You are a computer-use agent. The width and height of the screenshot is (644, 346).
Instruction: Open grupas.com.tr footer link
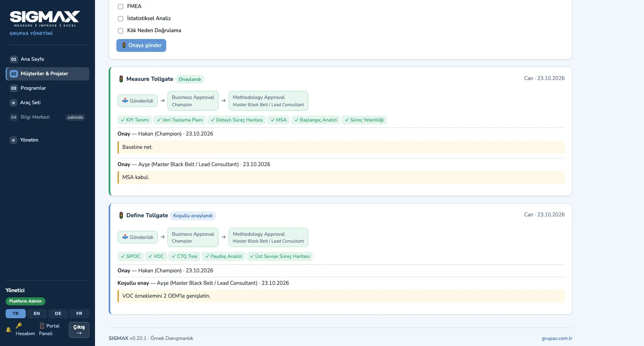[x=557, y=338]
